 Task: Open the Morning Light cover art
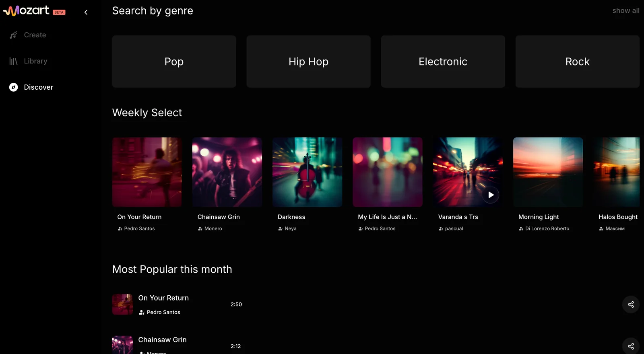click(548, 172)
